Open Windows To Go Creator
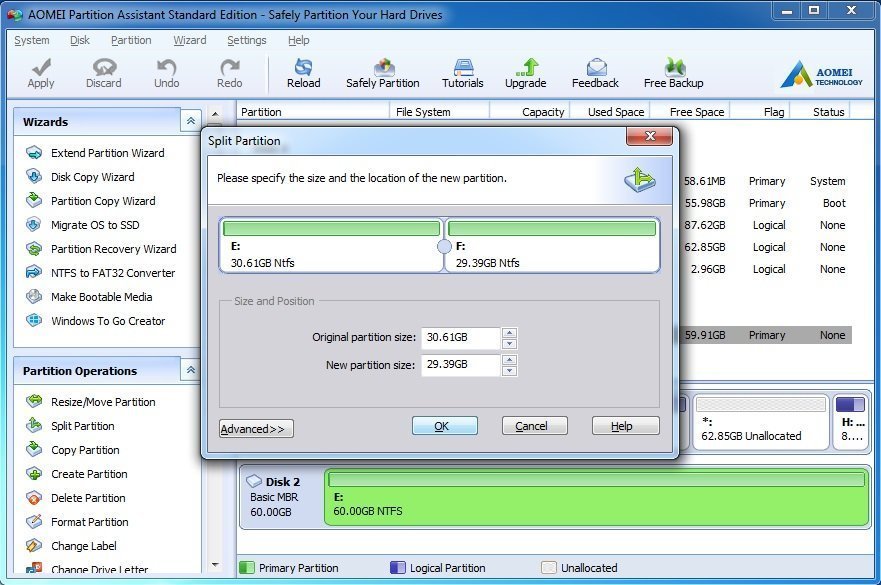The height and width of the screenshot is (585, 881). [96, 321]
